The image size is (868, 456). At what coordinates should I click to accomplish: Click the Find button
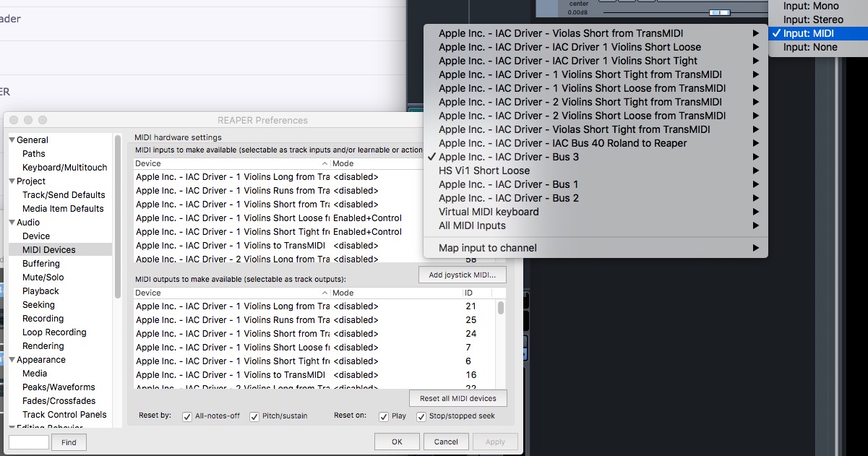pyautogui.click(x=69, y=442)
